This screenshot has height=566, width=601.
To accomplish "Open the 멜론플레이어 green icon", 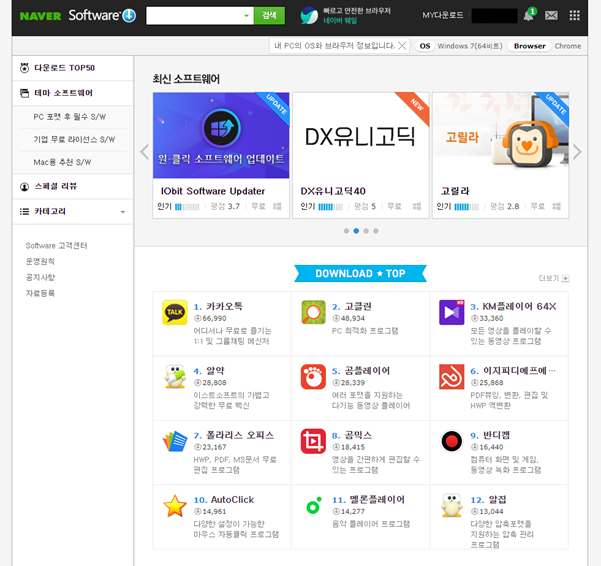I will (x=314, y=505).
